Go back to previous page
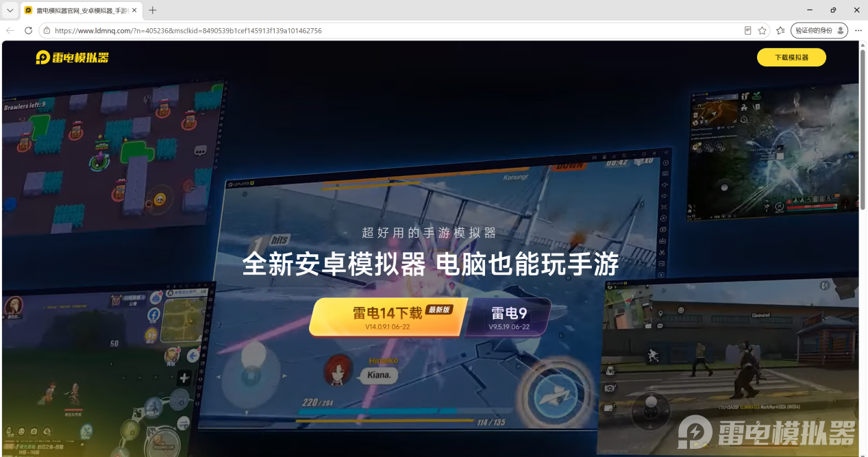The height and width of the screenshot is (457, 868). point(10,30)
